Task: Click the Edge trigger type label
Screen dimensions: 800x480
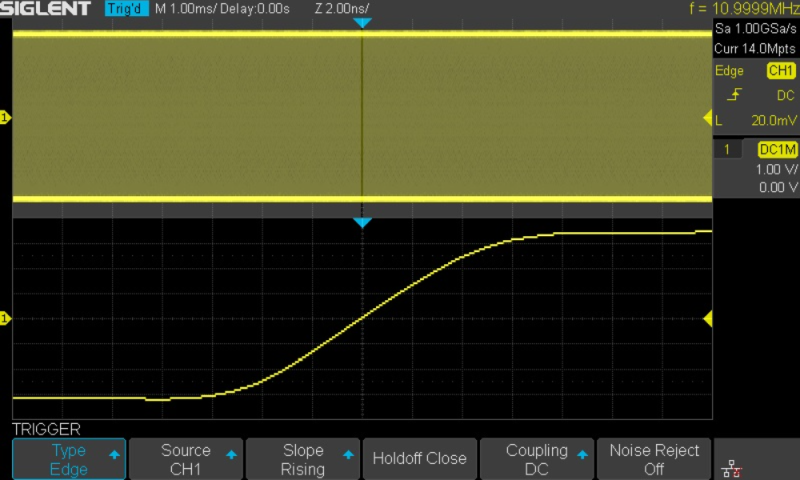Action: point(729,71)
